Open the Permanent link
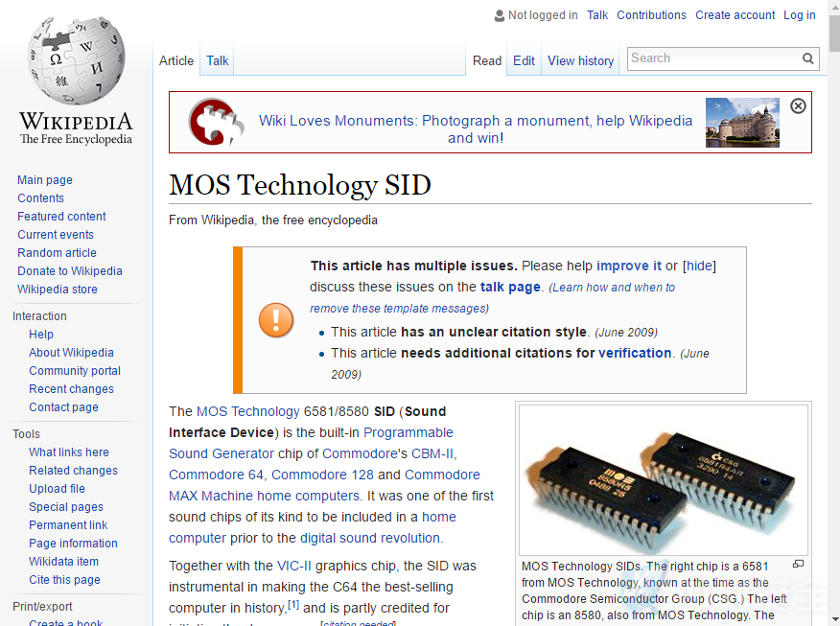This screenshot has height=626, width=840. tap(68, 524)
